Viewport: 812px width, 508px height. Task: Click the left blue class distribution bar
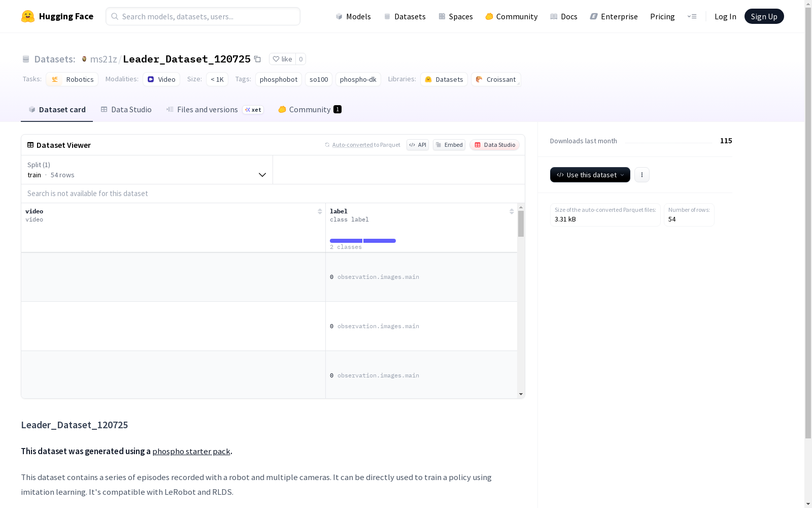346,241
